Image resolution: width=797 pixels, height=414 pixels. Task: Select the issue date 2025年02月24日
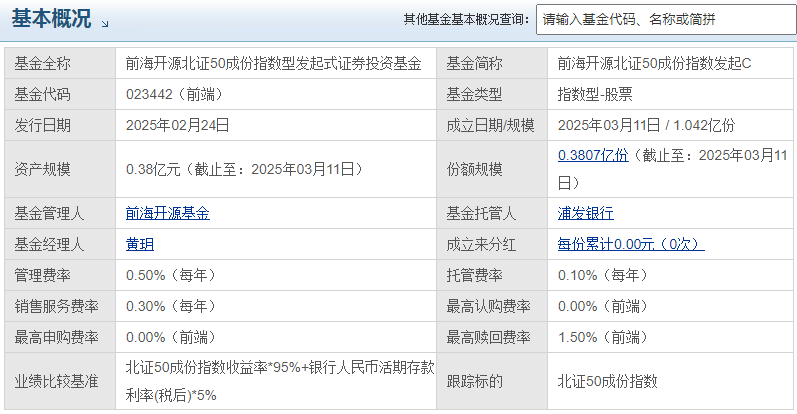tap(177, 125)
